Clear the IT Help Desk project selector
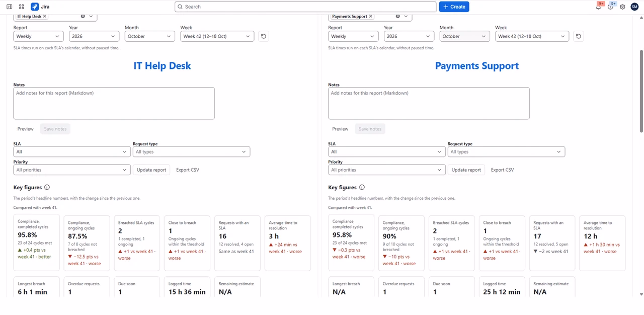This screenshot has height=315, width=644. click(x=83, y=16)
